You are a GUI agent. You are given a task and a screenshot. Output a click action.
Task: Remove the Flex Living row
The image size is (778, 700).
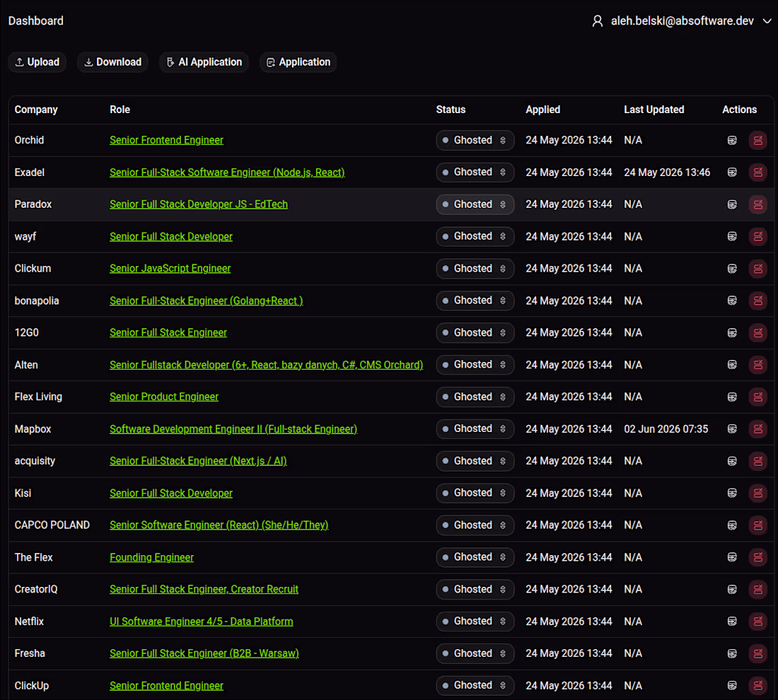point(757,397)
